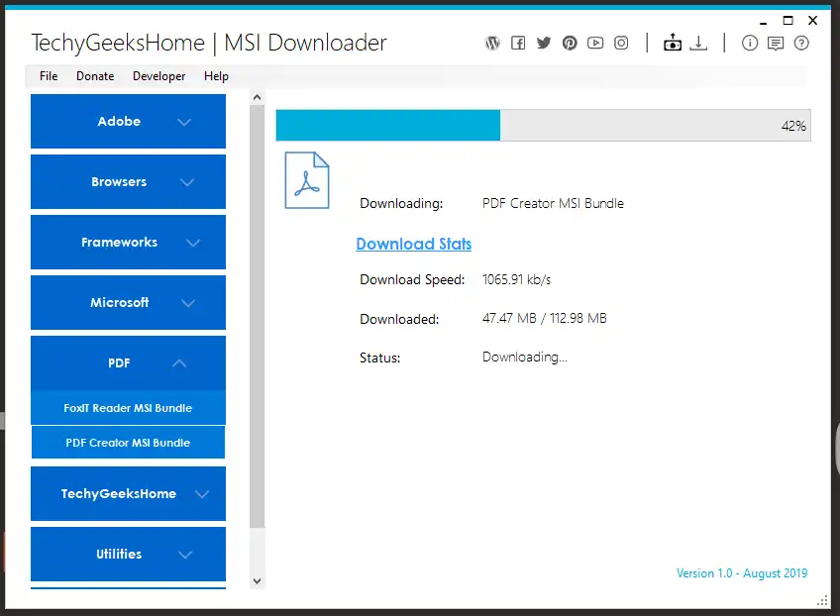This screenshot has height=616, width=840.
Task: Collapse the PDF category
Action: [128, 363]
